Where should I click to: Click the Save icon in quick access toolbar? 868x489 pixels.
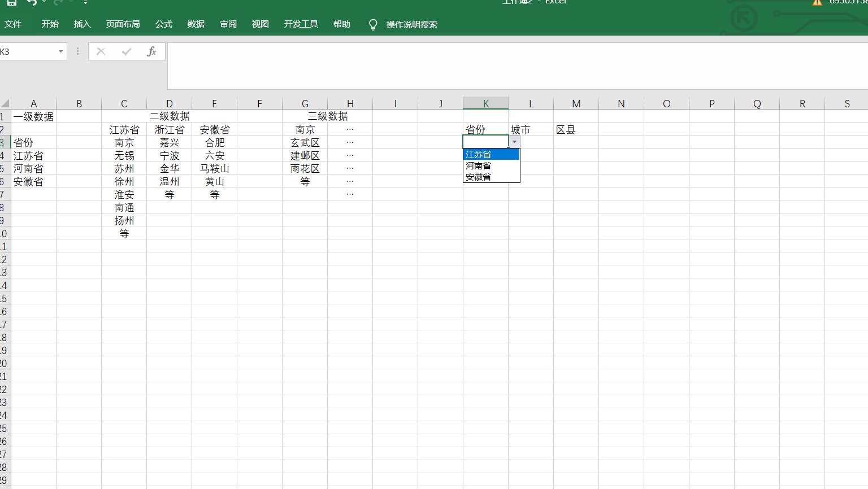coord(12,2)
